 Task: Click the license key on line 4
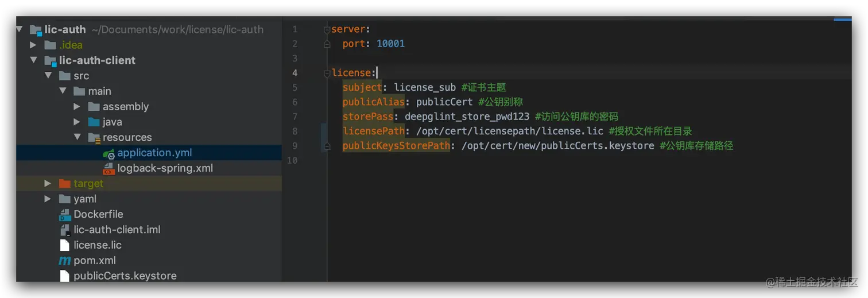[x=351, y=73]
